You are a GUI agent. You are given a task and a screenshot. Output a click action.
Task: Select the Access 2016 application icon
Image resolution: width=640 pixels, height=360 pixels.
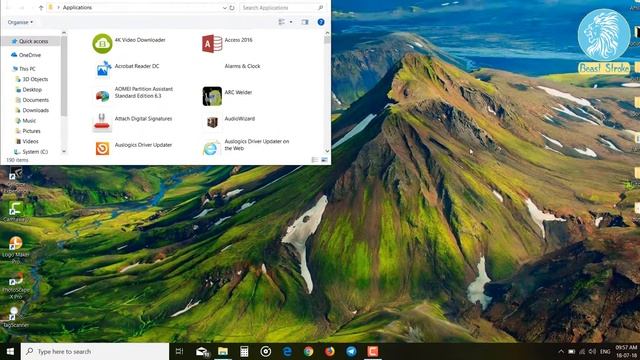tap(212, 44)
